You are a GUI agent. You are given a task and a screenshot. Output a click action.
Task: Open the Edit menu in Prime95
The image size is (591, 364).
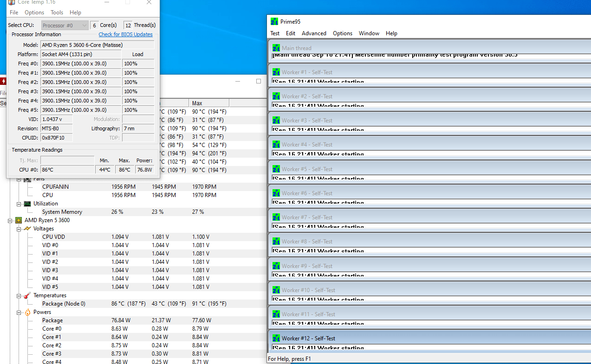tap(291, 33)
